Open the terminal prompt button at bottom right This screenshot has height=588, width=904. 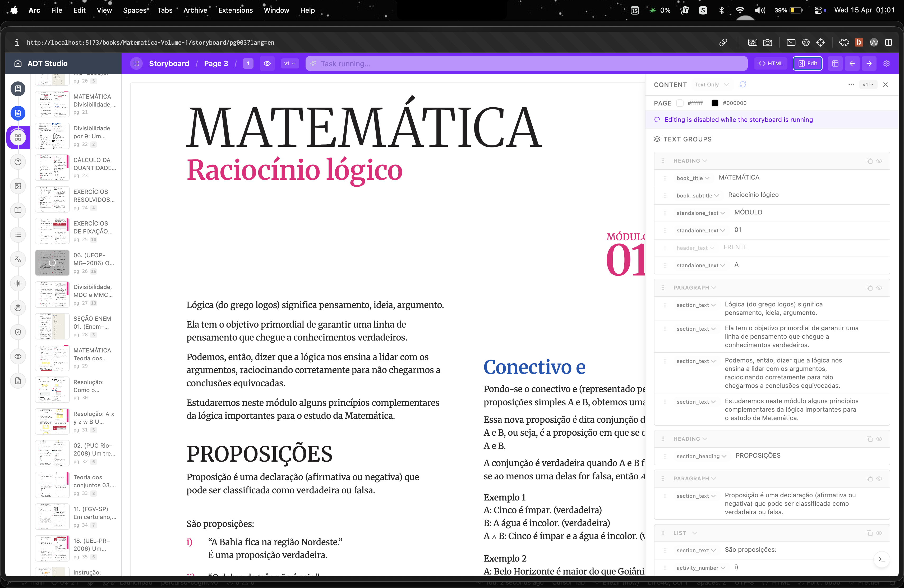click(882, 559)
